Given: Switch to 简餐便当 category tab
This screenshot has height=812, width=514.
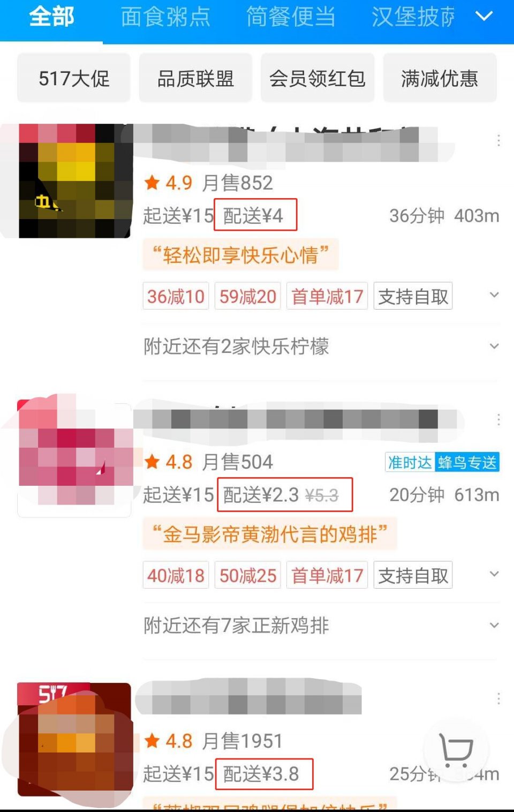Looking at the screenshot, I should tap(291, 17).
